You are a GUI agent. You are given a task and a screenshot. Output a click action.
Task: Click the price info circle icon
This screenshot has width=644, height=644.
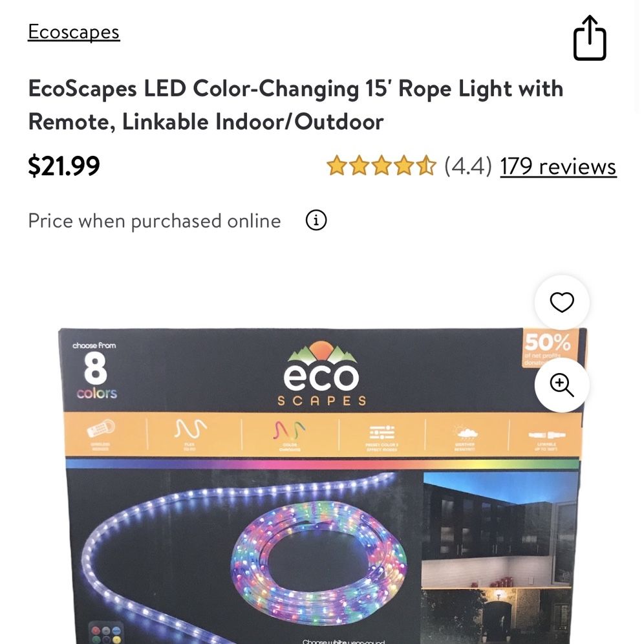[x=316, y=220]
